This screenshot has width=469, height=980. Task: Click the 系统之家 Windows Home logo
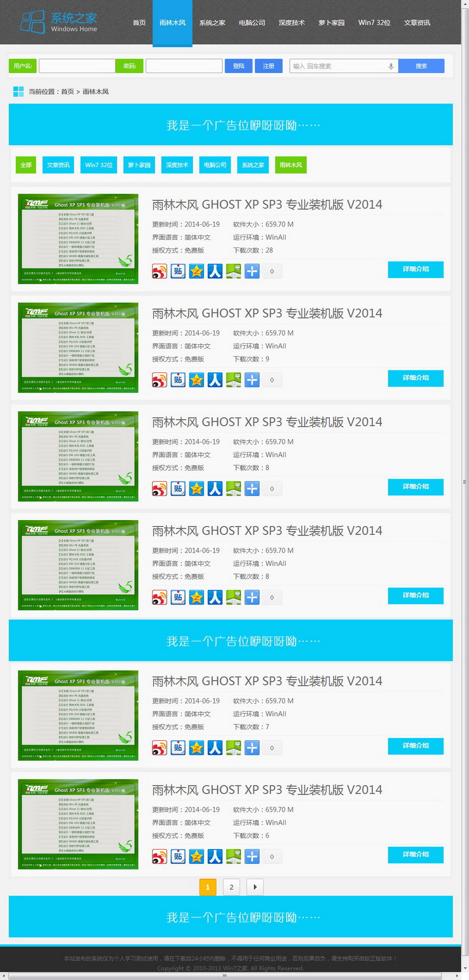59,22
